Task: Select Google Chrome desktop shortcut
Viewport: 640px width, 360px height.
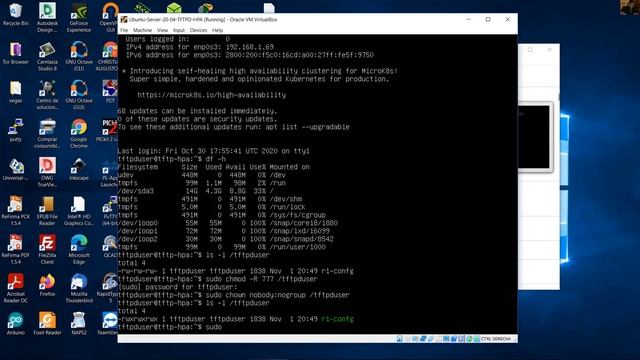Action: [79, 133]
